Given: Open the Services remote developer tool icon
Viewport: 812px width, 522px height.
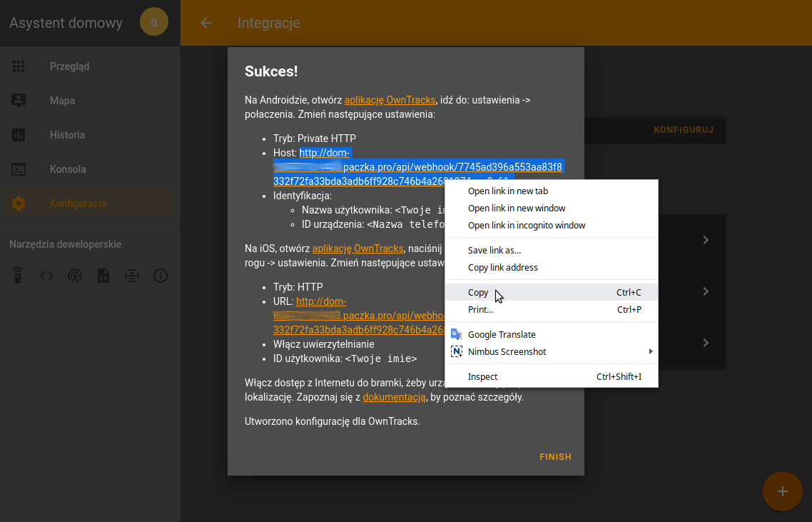Looking at the screenshot, I should [x=18, y=275].
